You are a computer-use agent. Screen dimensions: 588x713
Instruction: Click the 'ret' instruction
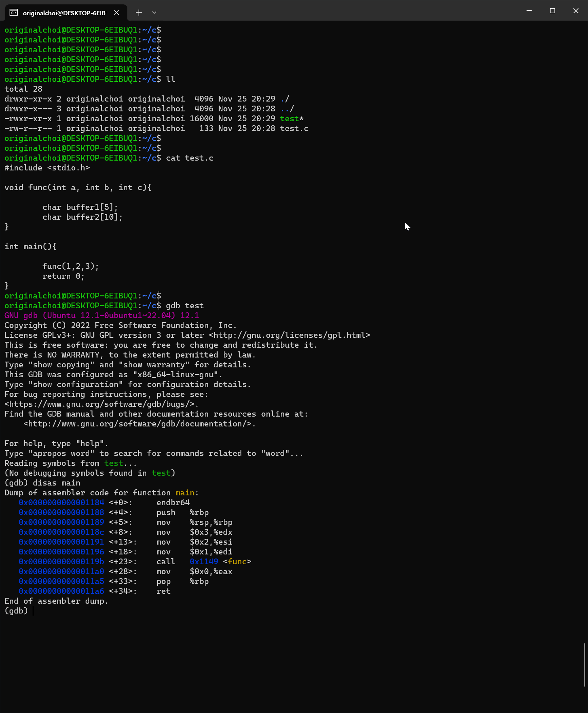click(164, 591)
